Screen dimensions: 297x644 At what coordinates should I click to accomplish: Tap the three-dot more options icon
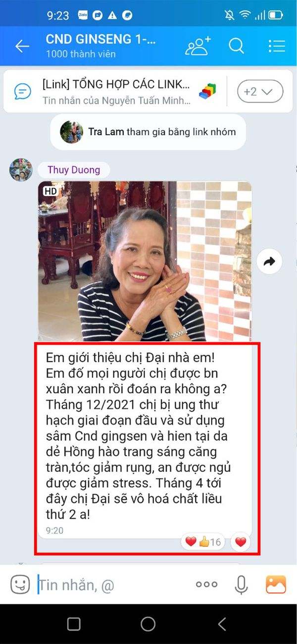[206, 585]
